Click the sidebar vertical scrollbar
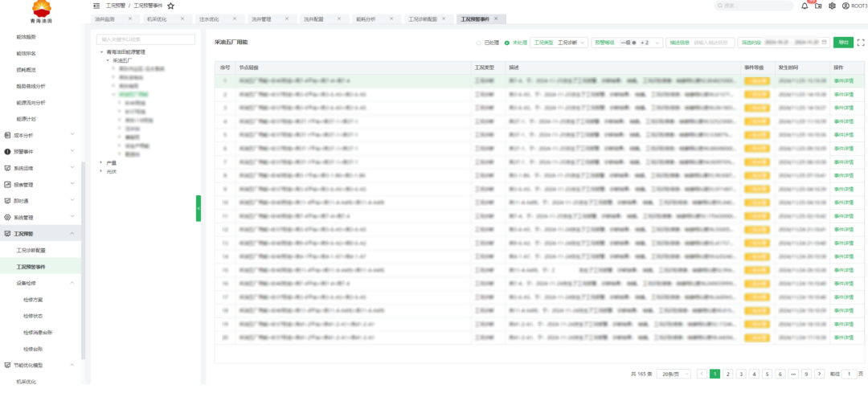This screenshot has height=401, width=868. point(83,260)
